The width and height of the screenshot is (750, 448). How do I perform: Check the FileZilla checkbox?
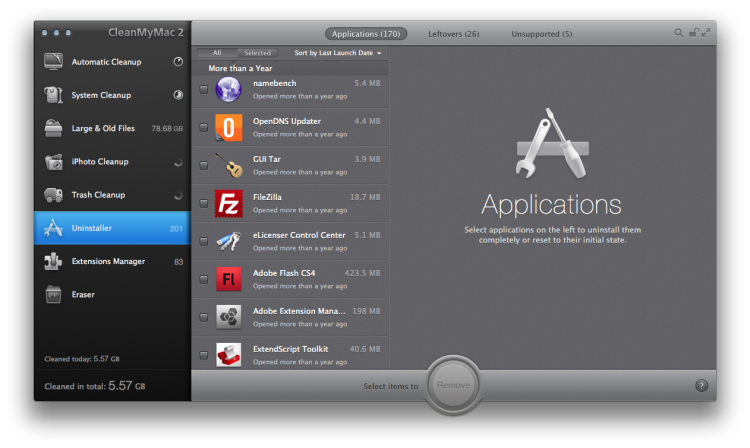(x=204, y=203)
